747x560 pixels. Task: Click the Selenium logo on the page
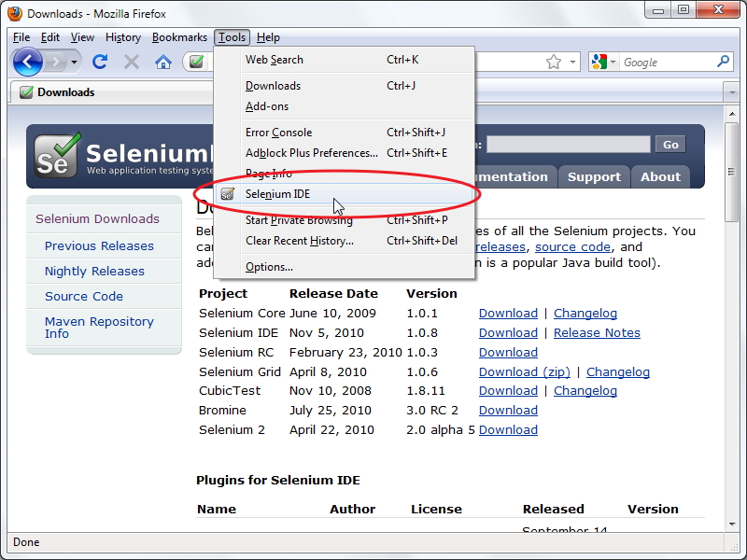click(57, 156)
